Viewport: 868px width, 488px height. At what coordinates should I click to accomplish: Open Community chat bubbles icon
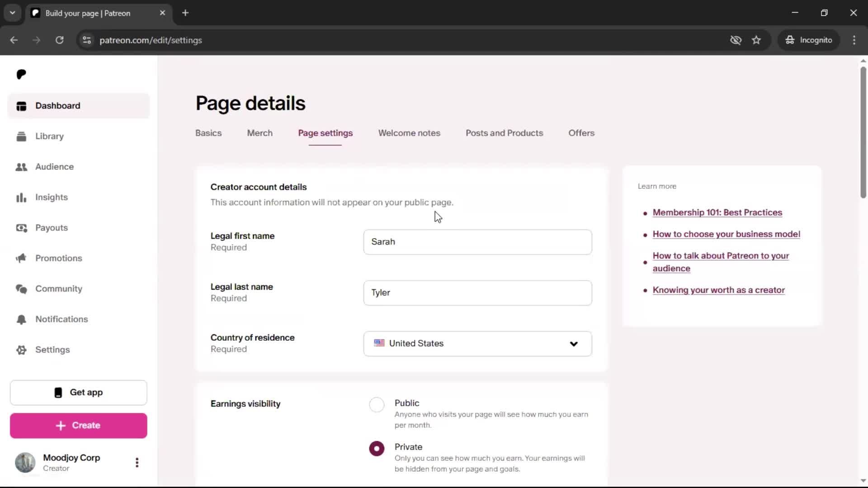(21, 289)
